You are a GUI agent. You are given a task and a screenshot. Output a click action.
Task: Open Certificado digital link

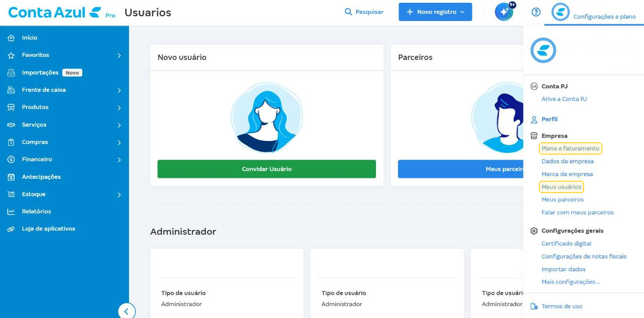(566, 244)
